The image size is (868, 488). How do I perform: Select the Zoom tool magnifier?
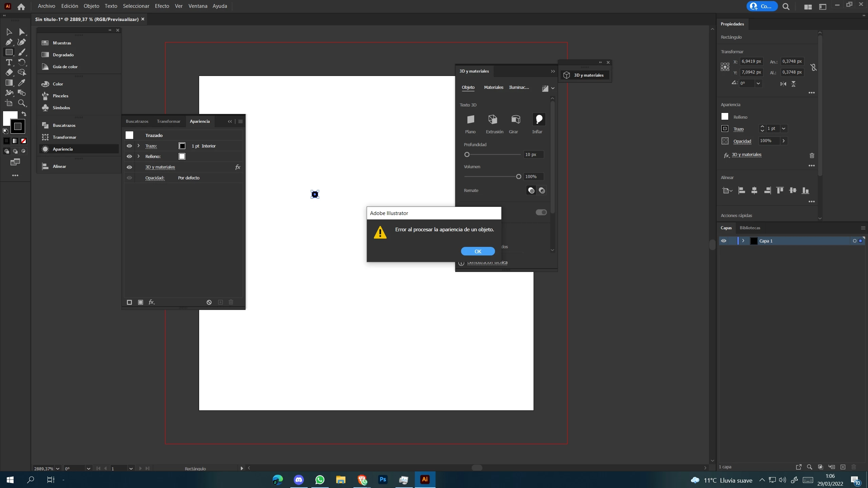(x=22, y=103)
